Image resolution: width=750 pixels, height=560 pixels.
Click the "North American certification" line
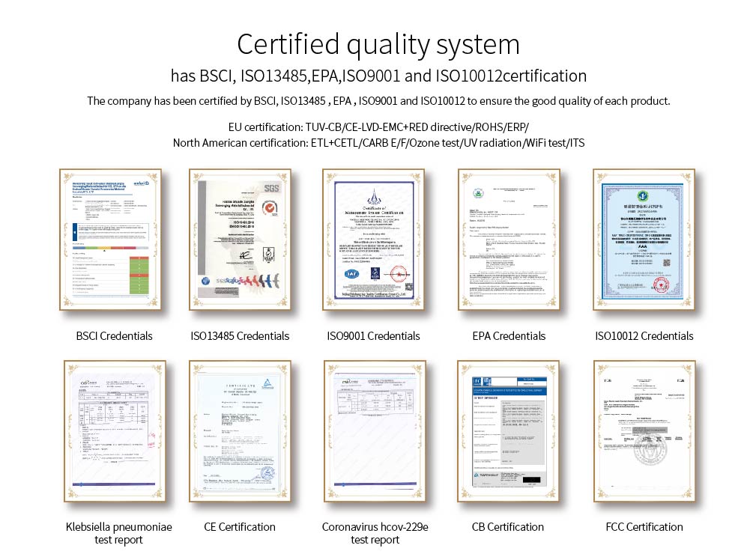(378, 143)
